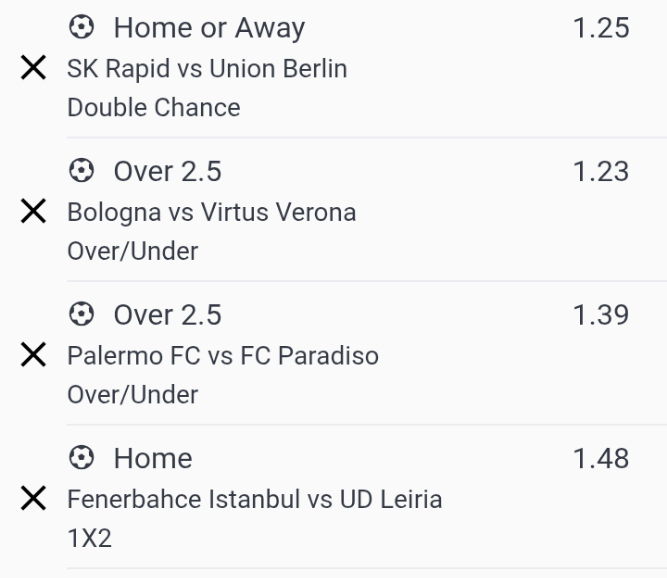Remove the SK Rapid vs Union Berlin bet
Image resolution: width=667 pixels, height=578 pixels.
(x=33, y=68)
